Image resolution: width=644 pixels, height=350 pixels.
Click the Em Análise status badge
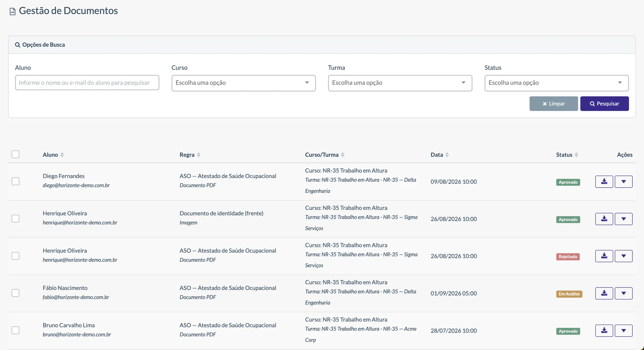569,294
